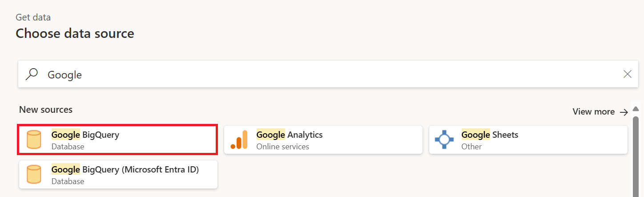The image size is (644, 197).
Task: Click the New sources section heading
Action: click(x=46, y=109)
